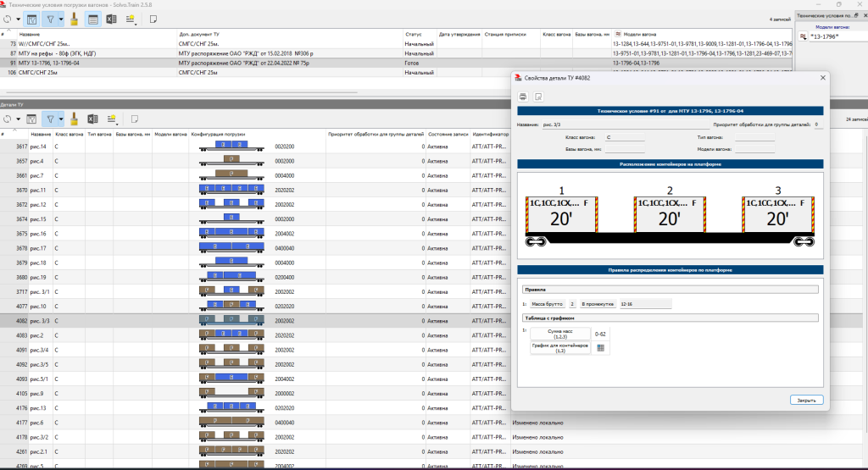
Task: Toggle the funnel filter in top toolbar
Action: [50, 19]
